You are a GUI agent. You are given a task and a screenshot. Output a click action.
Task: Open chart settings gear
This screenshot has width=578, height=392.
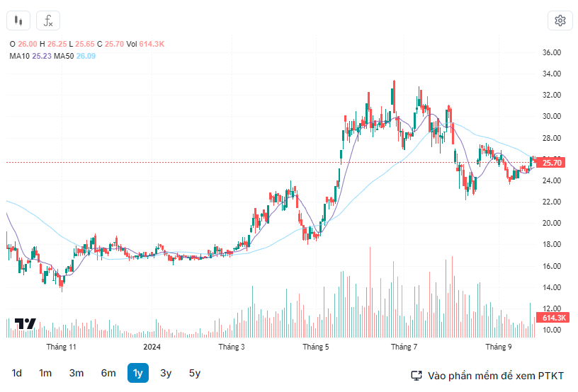tap(560, 21)
